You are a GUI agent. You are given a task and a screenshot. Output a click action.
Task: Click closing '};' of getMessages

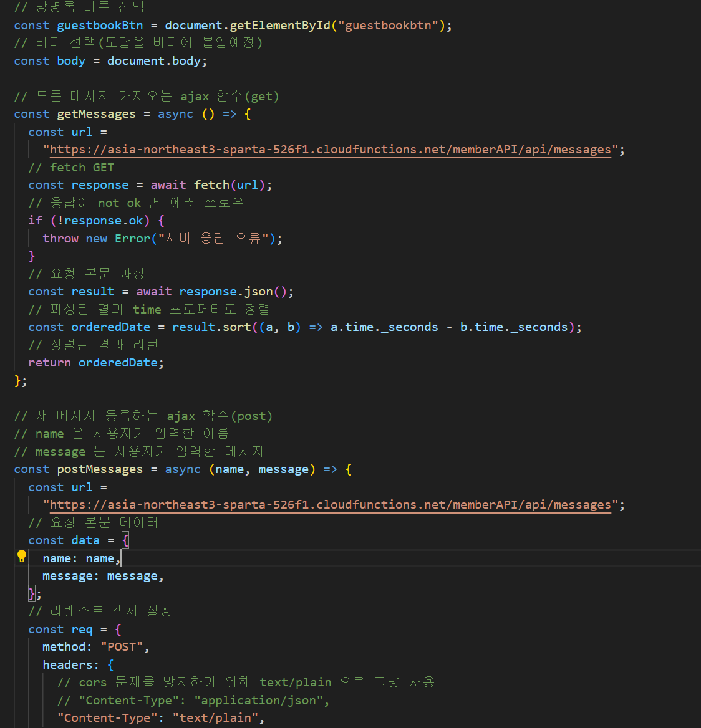coord(21,381)
